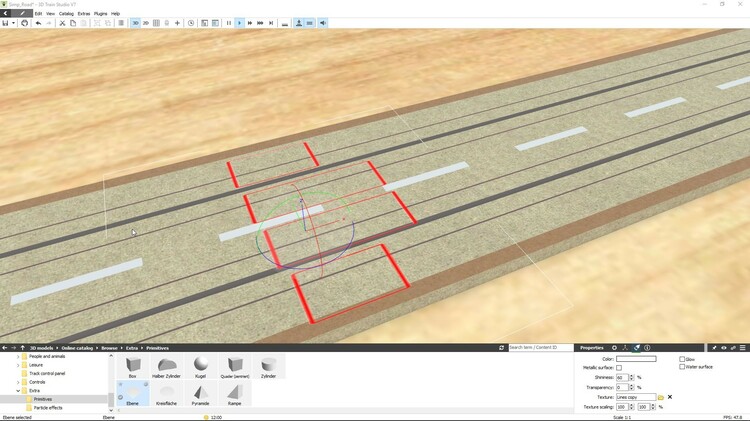Click the globe publish icon in toolbar
The height and width of the screenshot is (421, 750).
pyautogui.click(x=24, y=23)
